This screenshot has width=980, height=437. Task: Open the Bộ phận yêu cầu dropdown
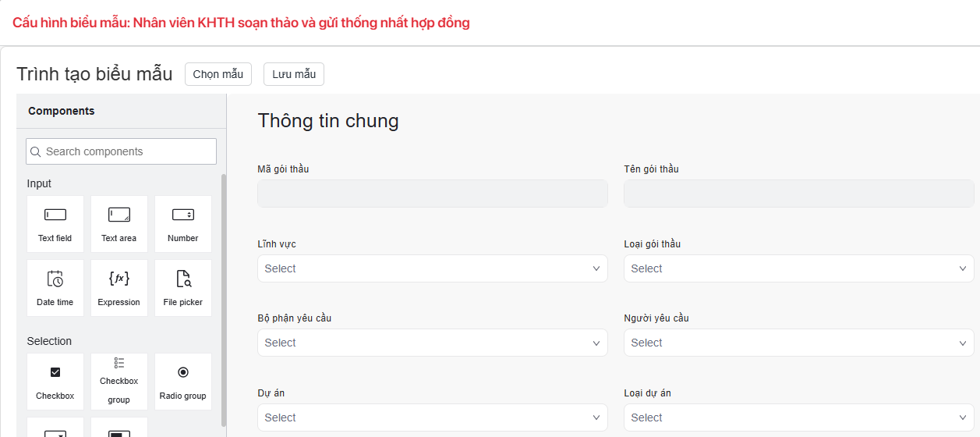pos(432,343)
